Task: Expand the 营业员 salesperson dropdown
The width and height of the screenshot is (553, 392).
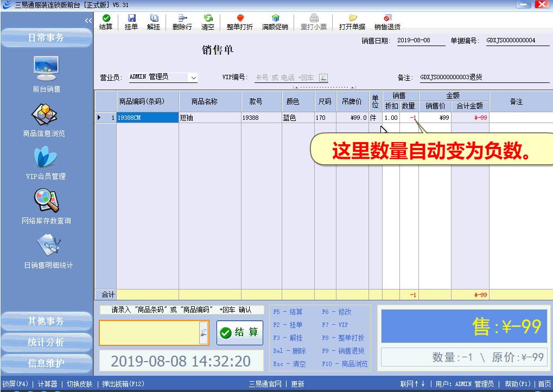Action: 193,78
